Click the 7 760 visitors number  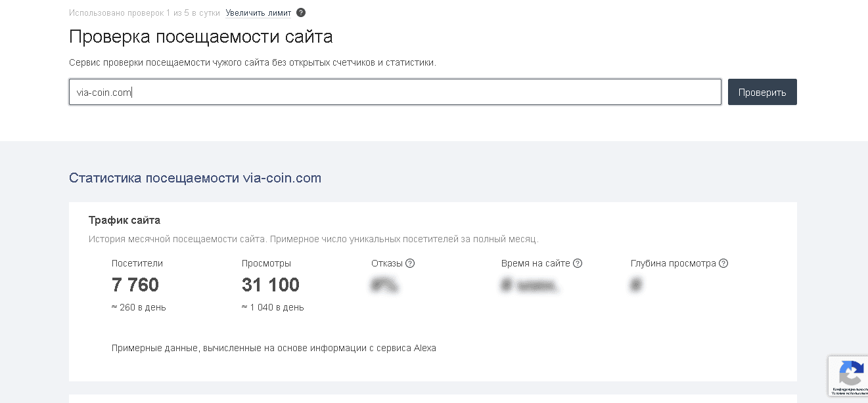[135, 285]
